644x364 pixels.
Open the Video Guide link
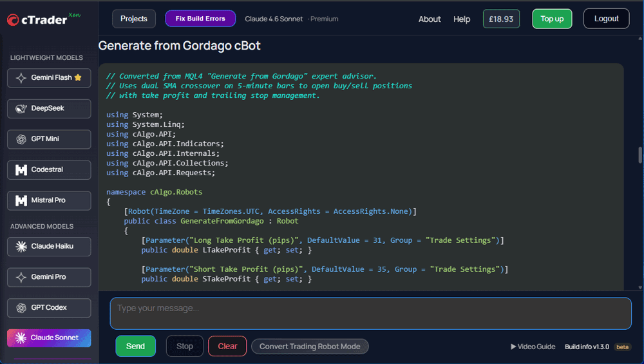coord(533,347)
